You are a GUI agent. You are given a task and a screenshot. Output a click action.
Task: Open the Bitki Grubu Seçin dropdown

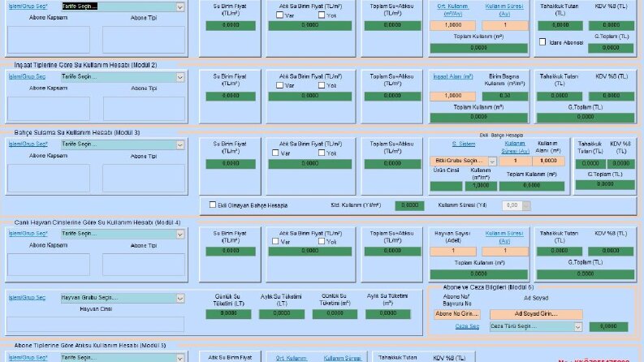pos(492,162)
